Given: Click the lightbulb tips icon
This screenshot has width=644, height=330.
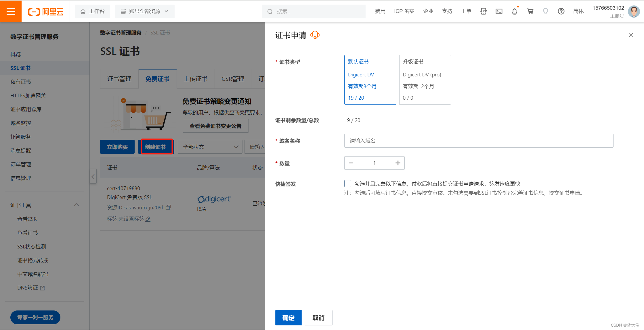Looking at the screenshot, I should pyautogui.click(x=545, y=11).
